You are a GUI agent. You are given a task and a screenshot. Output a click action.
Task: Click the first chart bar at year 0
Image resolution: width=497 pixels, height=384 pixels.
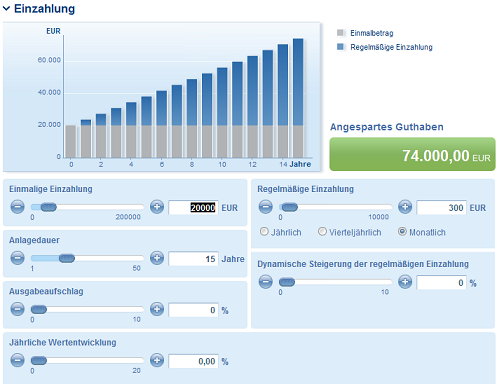[71, 141]
